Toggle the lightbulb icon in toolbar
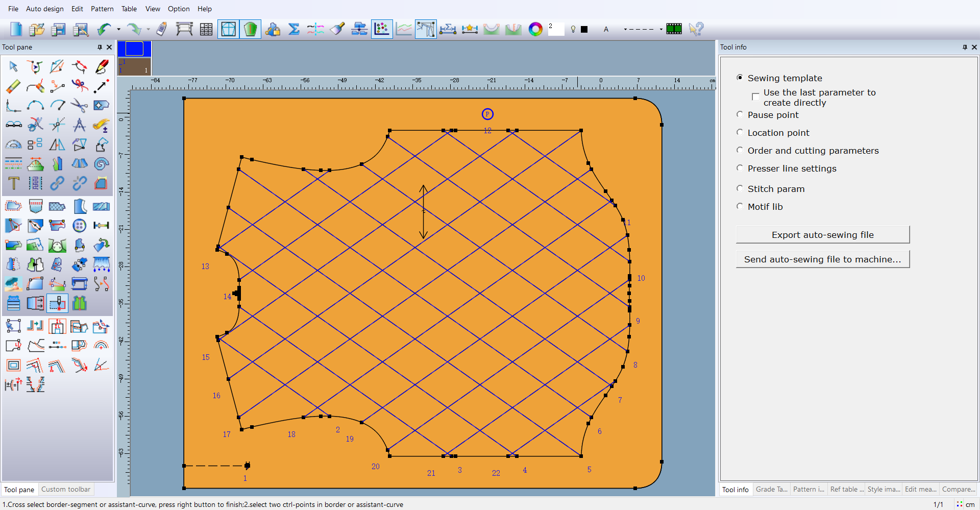 [x=573, y=29]
